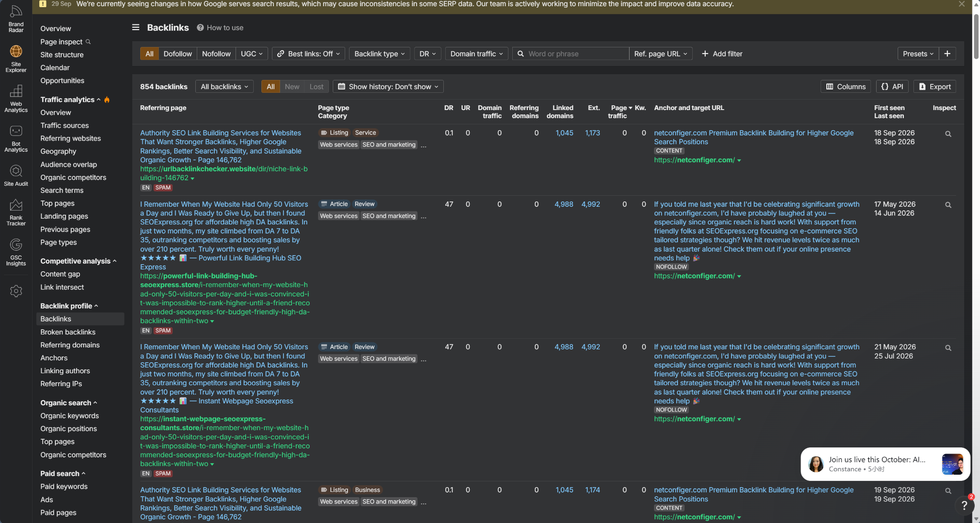Viewport: 980px width, 523px height.
Task: Open Show history: Don't show dropdown
Action: coord(388,87)
